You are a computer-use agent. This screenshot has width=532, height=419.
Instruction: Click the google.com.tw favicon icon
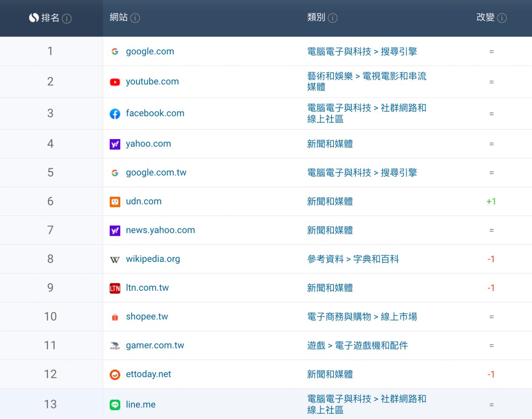pos(115,173)
